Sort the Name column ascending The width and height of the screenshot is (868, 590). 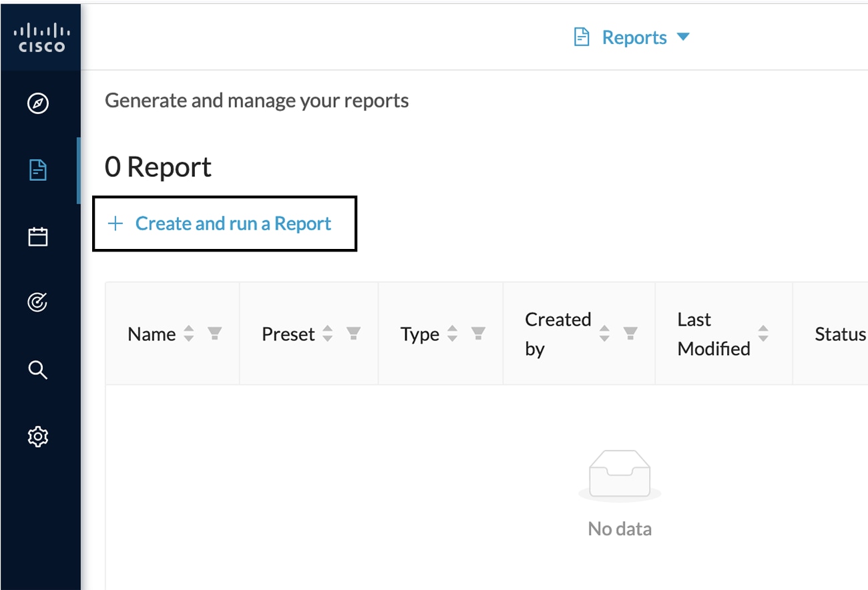tap(189, 329)
